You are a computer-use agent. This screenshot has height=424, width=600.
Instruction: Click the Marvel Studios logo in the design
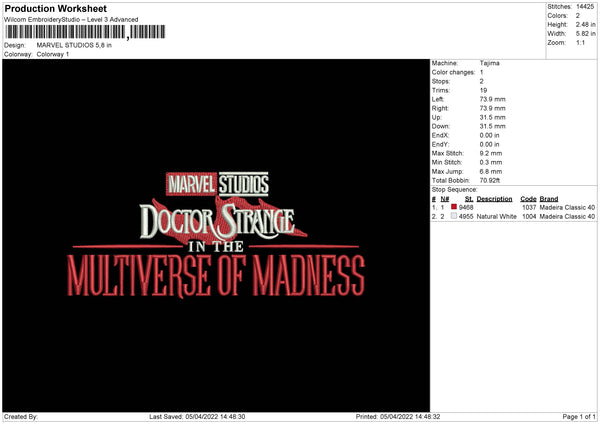218,184
